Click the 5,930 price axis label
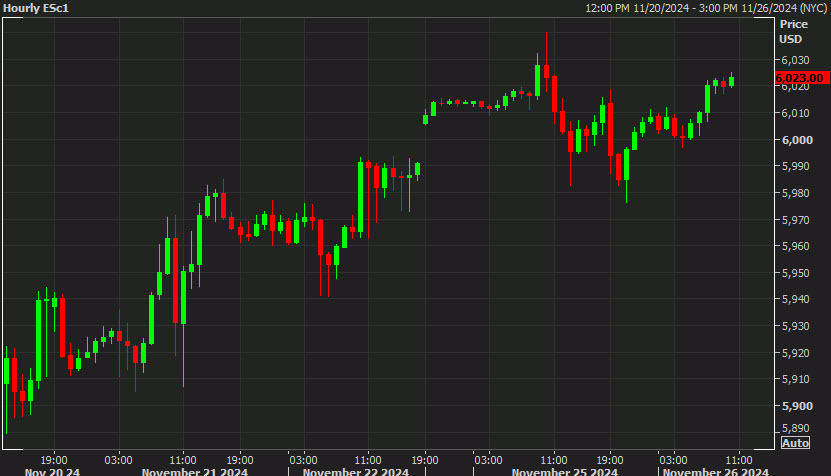831x476 pixels. (x=795, y=326)
